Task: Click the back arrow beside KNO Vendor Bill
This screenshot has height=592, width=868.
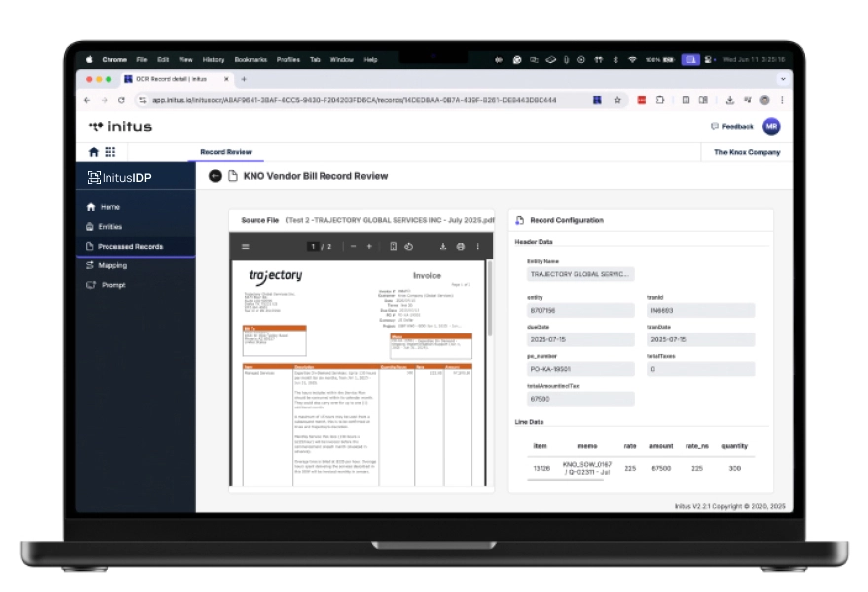Action: tap(215, 176)
